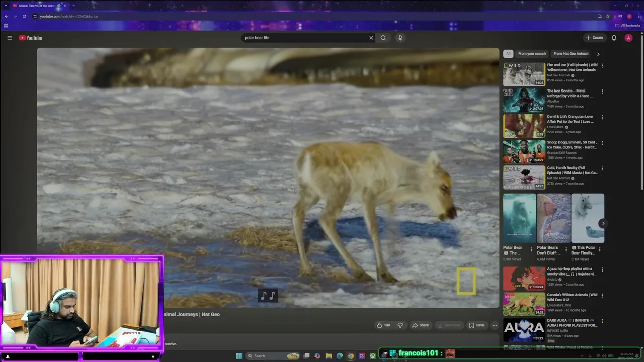Open options for Cold, Harsh Reality video

[x=602, y=168]
